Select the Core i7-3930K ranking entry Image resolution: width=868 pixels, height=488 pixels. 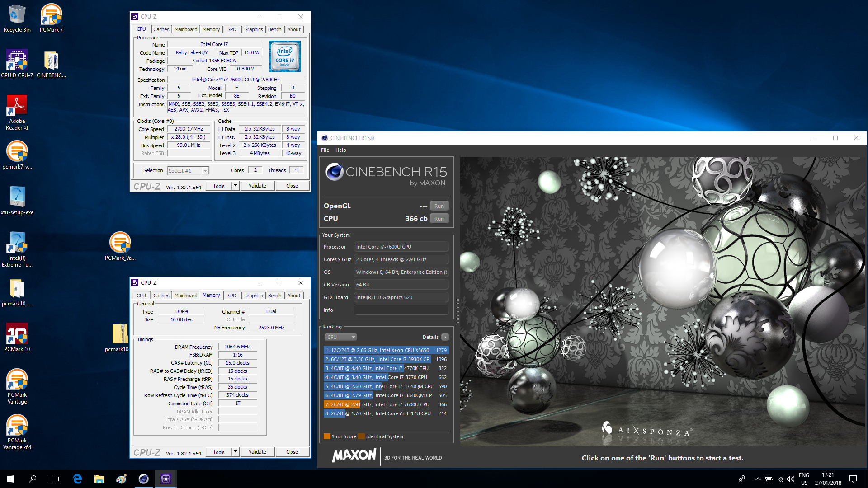[386, 359]
